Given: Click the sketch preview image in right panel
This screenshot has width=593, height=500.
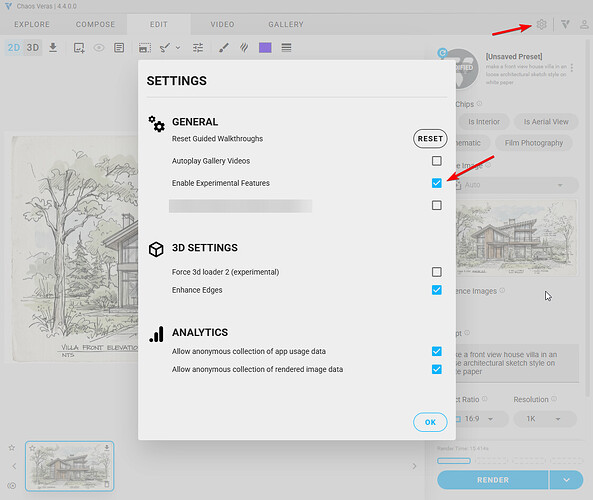Looking at the screenshot, I should 517,238.
